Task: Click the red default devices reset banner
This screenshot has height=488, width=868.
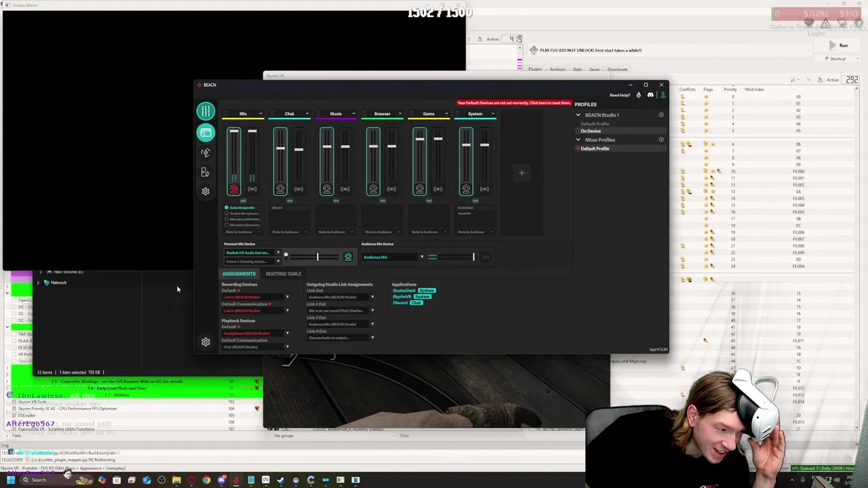Action: coord(514,103)
